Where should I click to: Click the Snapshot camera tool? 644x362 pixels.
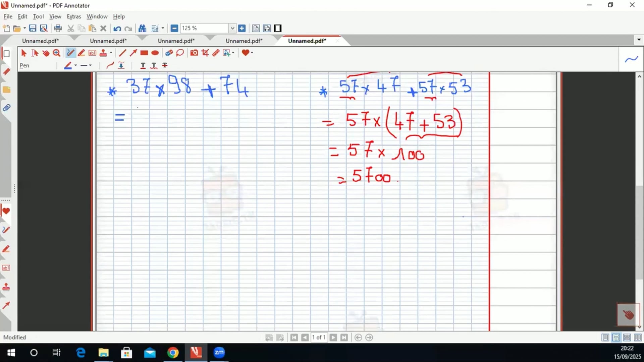click(194, 53)
